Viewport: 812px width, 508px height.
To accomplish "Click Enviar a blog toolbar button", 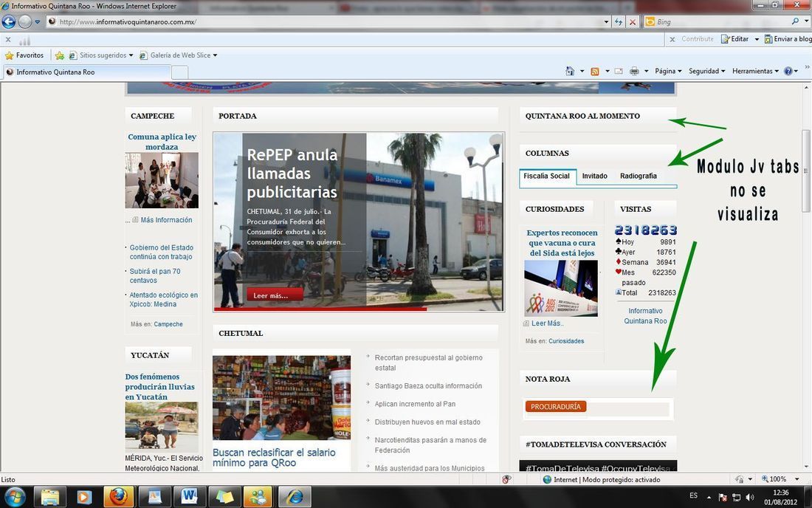I will [x=788, y=39].
